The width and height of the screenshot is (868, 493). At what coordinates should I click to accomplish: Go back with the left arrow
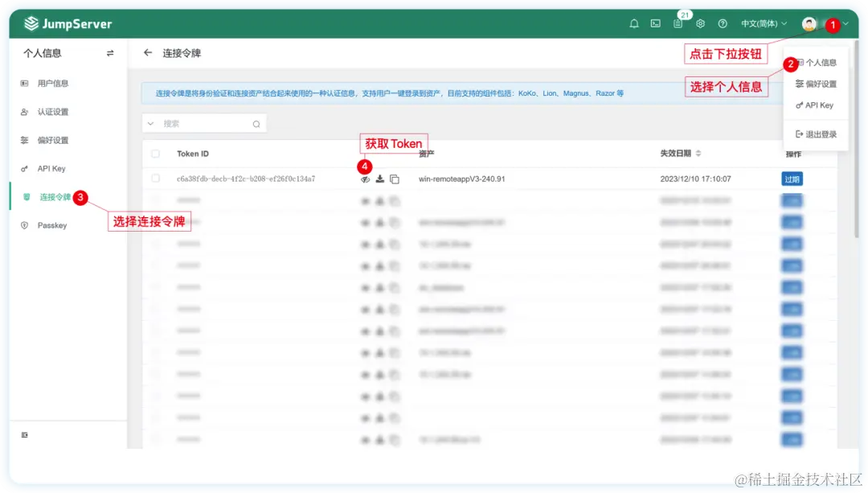[x=147, y=52]
